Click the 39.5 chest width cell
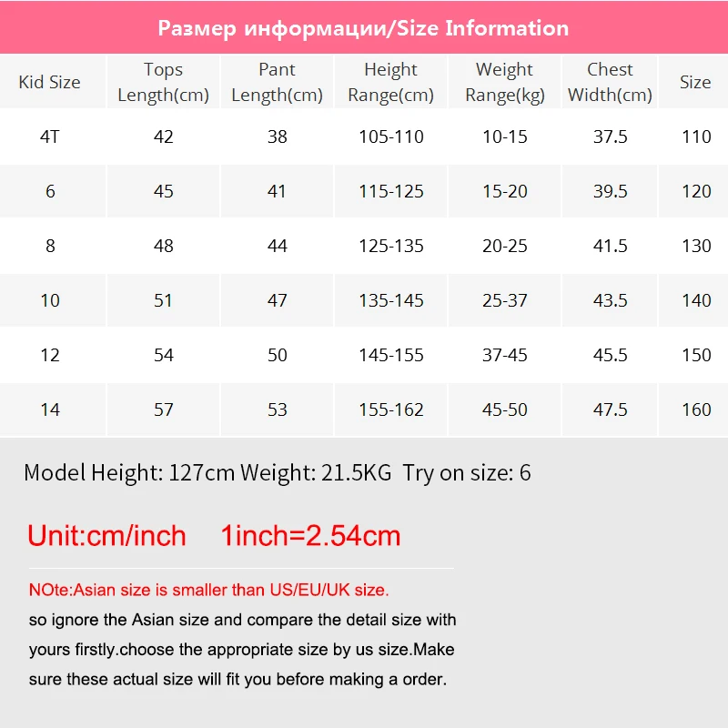728x728 pixels. [x=610, y=191]
